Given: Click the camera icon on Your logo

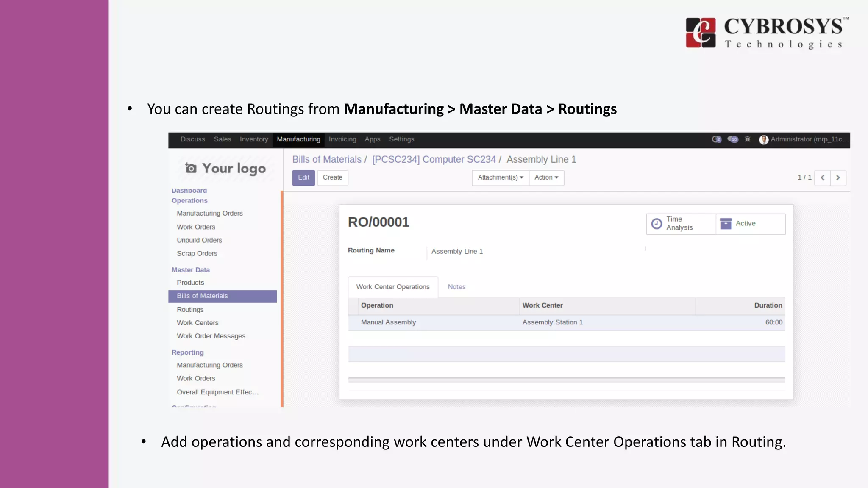Looking at the screenshot, I should (191, 168).
